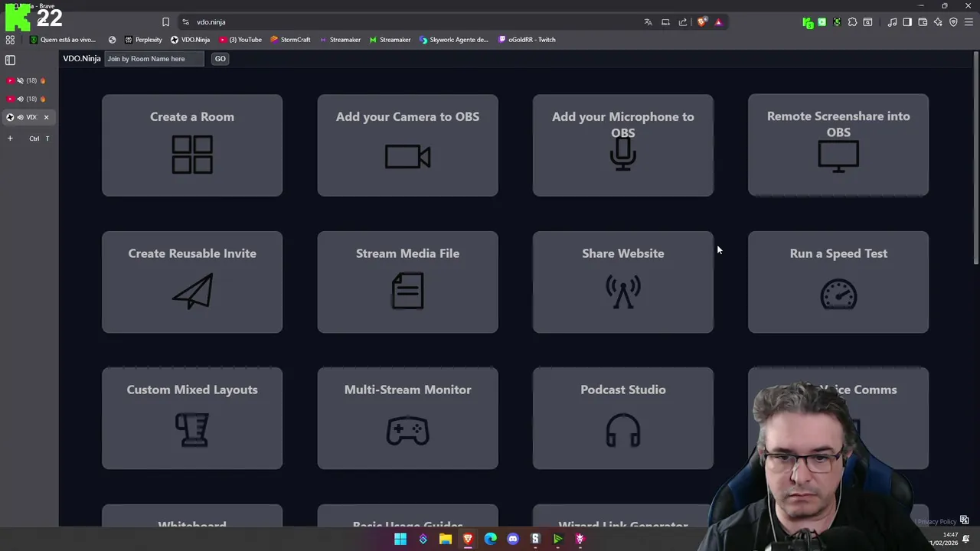The image size is (980, 551).
Task: Start Run a Speed Test card
Action: [x=838, y=282]
